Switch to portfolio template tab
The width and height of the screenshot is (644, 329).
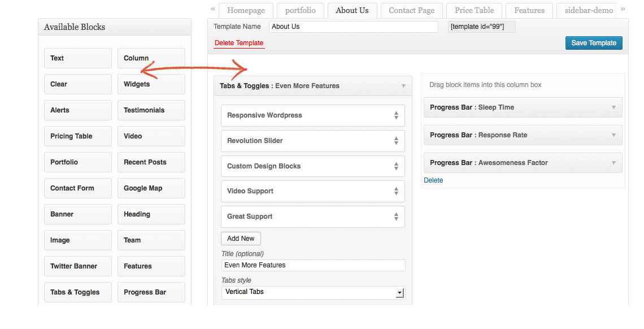click(x=300, y=11)
